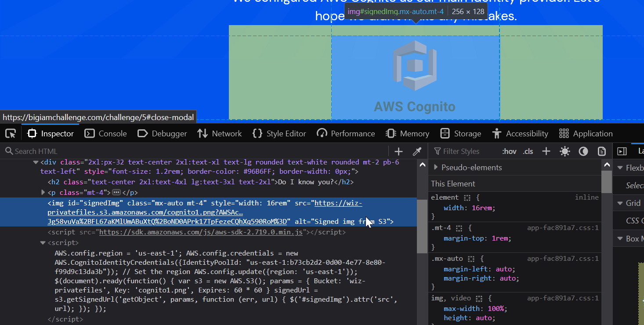Viewport: 644px width, 325px height.
Task: Toggle light color scheme simulation
Action: pos(564,151)
